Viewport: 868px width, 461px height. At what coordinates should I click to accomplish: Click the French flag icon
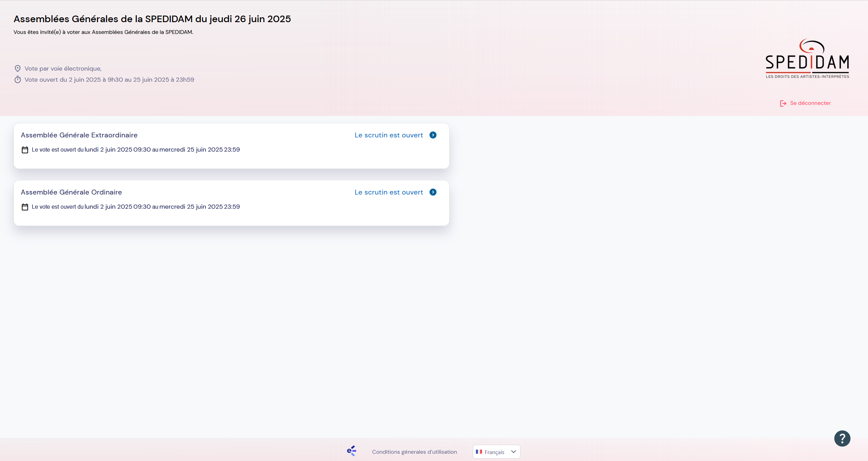tap(479, 452)
